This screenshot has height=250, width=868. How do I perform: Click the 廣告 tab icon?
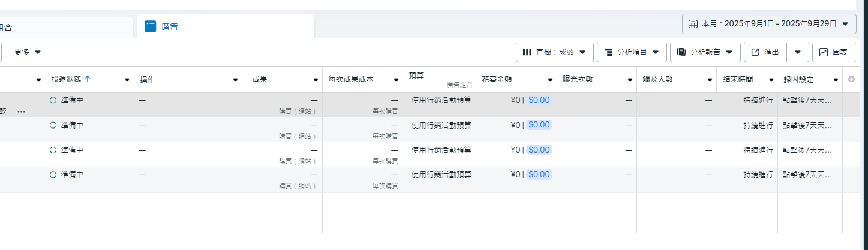click(151, 26)
